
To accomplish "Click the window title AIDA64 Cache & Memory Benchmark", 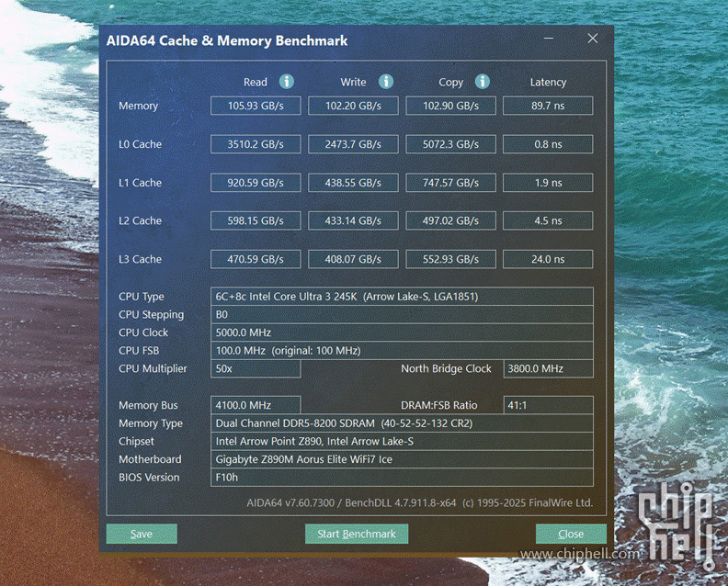I will [x=227, y=40].
